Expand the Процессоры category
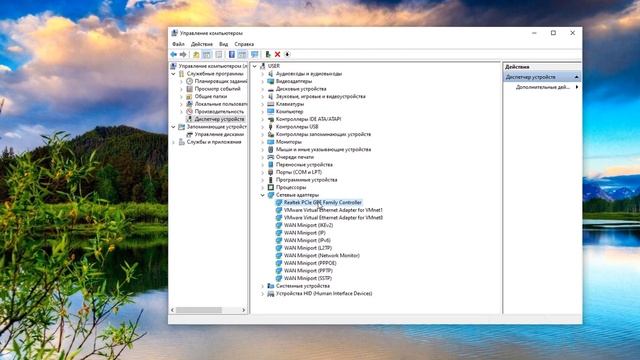Viewport: 640px width, 360px height. click(263, 187)
